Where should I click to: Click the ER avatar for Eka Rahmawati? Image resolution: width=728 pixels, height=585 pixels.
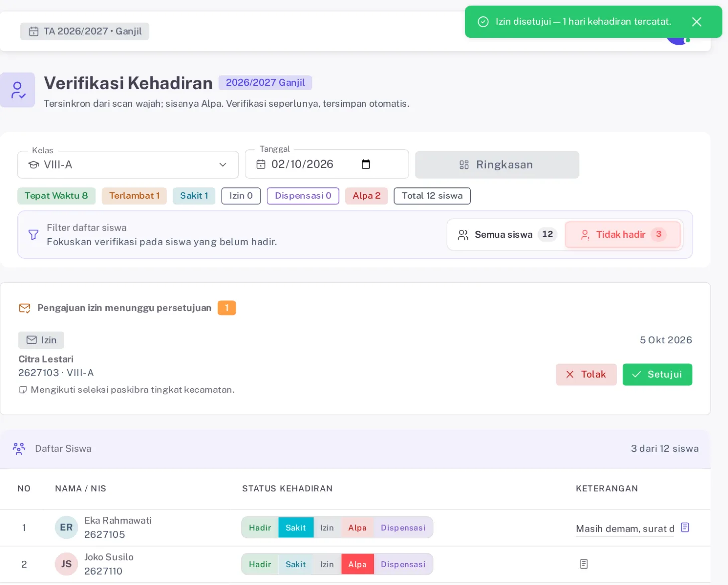click(x=66, y=528)
